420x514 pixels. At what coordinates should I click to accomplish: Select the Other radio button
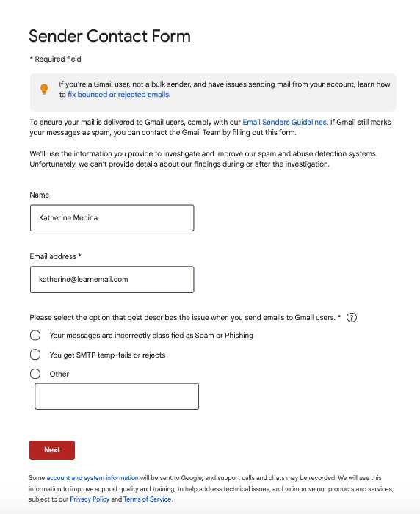[x=35, y=374]
